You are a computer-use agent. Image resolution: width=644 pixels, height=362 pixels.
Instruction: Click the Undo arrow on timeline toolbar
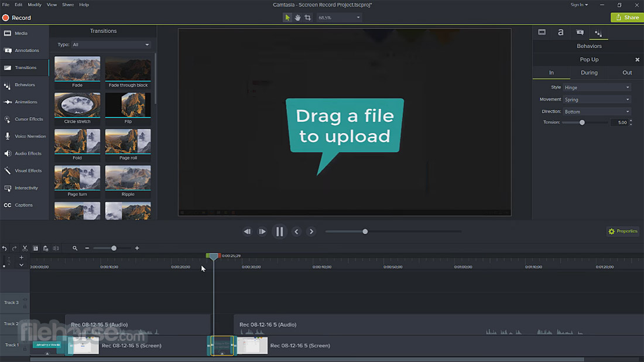pyautogui.click(x=5, y=248)
